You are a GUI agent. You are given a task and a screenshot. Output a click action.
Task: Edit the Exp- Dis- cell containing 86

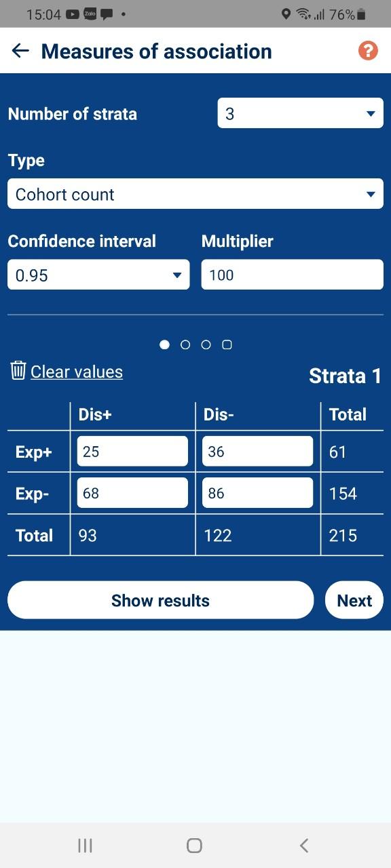click(x=258, y=493)
